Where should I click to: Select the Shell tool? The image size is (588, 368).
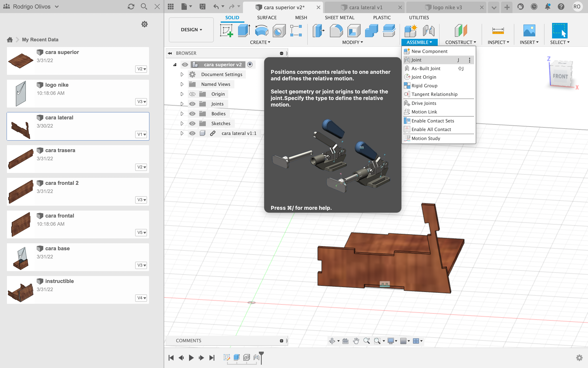[x=354, y=31]
